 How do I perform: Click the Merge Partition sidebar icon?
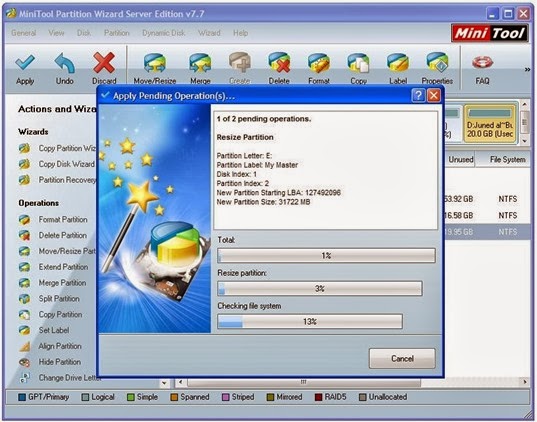[x=24, y=283]
